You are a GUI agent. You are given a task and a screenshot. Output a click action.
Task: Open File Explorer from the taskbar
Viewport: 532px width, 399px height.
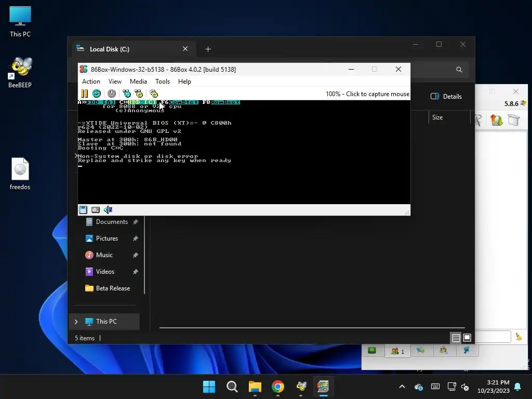tap(255, 387)
